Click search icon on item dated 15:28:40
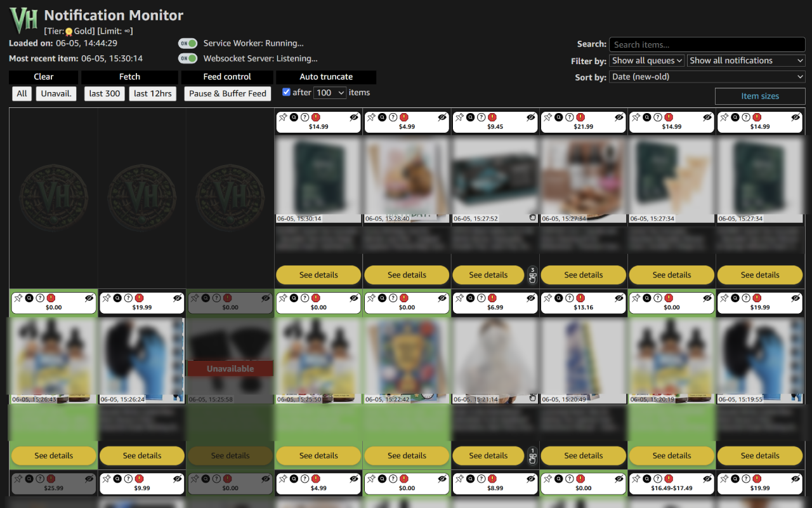 (x=382, y=117)
